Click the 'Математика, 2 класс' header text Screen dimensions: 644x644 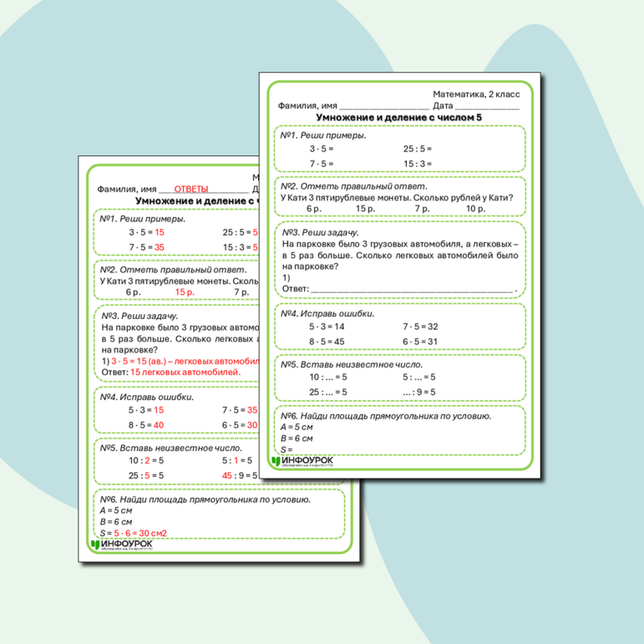476,95
